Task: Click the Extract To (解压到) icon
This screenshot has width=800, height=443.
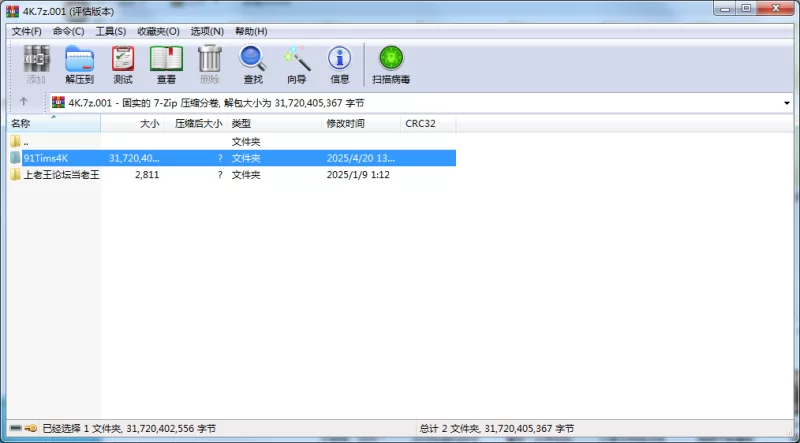Action: pos(79,64)
